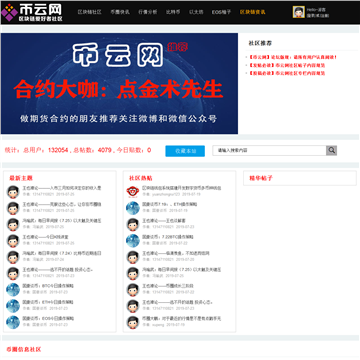Screen dimensions: 360x360
Task: Open 币圈快讯 in the navigation bar
Action: (120, 12)
